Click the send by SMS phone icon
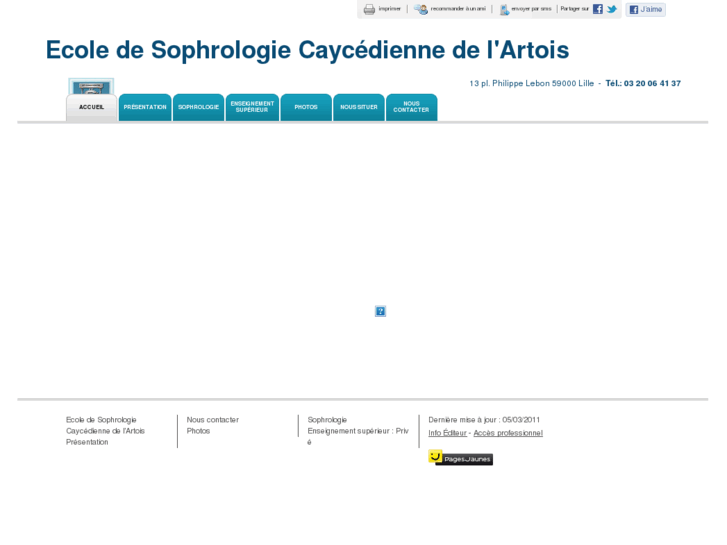 pos(504,9)
